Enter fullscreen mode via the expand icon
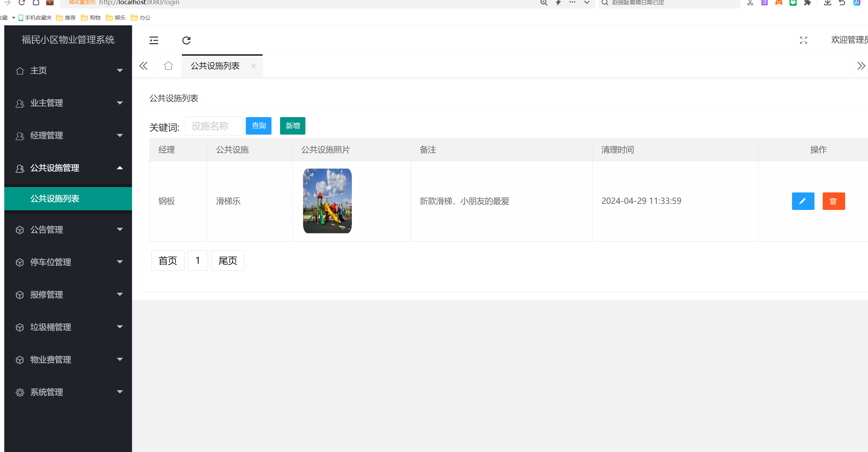Viewport: 868px width, 452px height. coord(803,40)
